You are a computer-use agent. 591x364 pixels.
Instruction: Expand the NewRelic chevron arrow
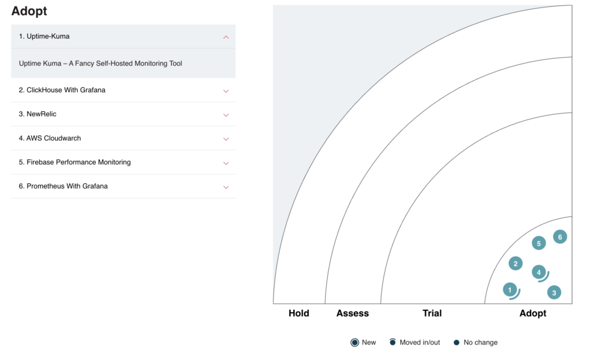(226, 115)
